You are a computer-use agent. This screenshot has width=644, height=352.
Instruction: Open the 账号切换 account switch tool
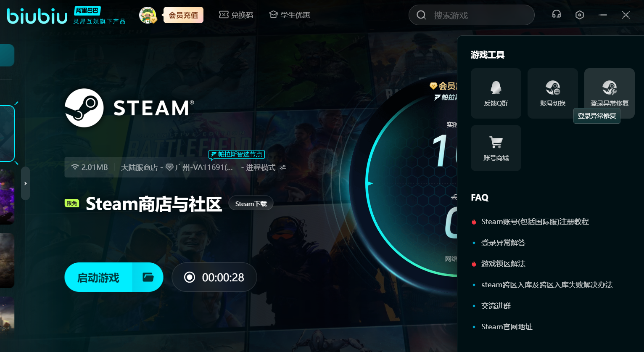553,93
